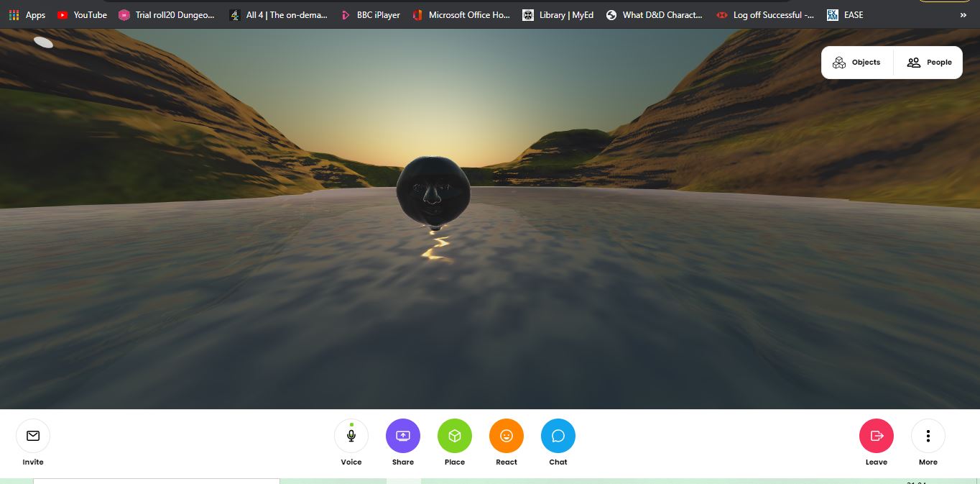This screenshot has height=484, width=980.
Task: Show hidden bookmarks with the chevron
Action: tap(963, 14)
